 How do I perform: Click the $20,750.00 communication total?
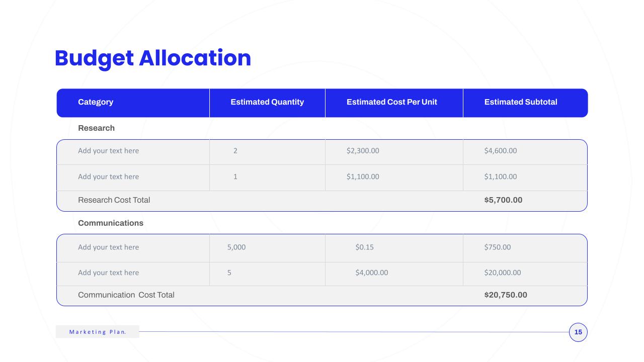coord(506,295)
